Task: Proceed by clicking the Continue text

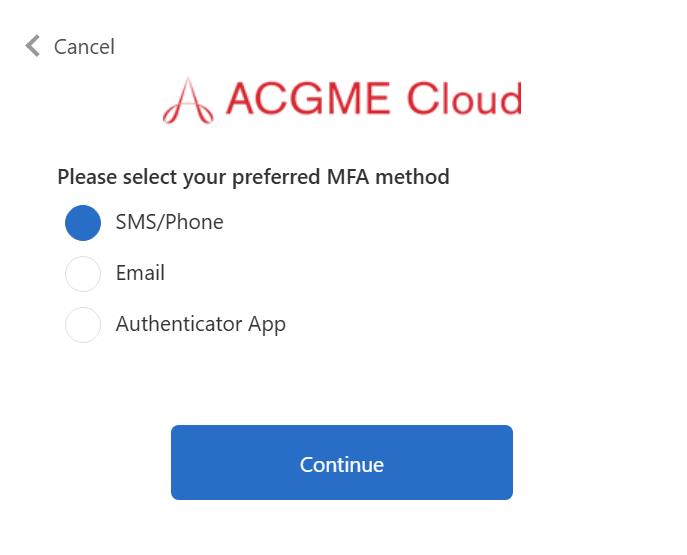Action: pos(342,464)
